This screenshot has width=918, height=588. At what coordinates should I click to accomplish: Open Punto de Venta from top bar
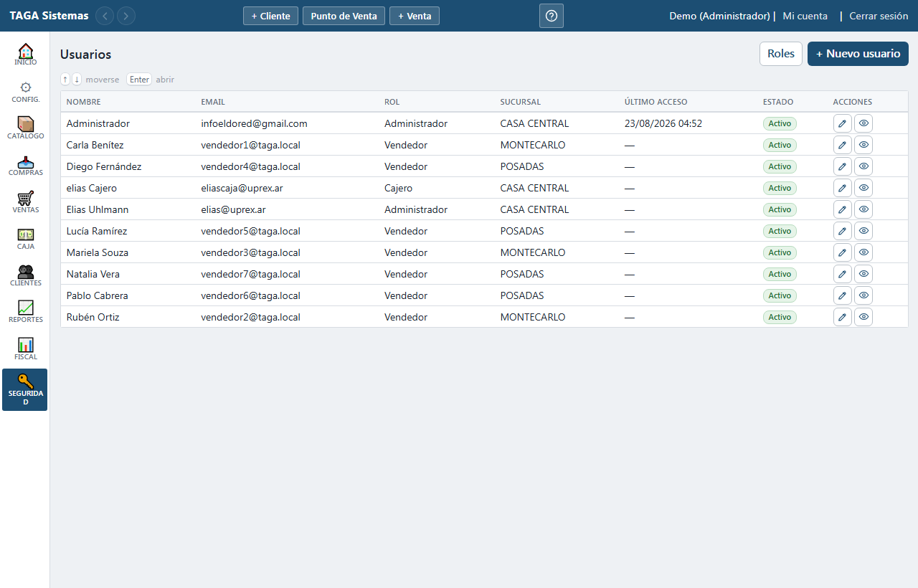pos(344,16)
